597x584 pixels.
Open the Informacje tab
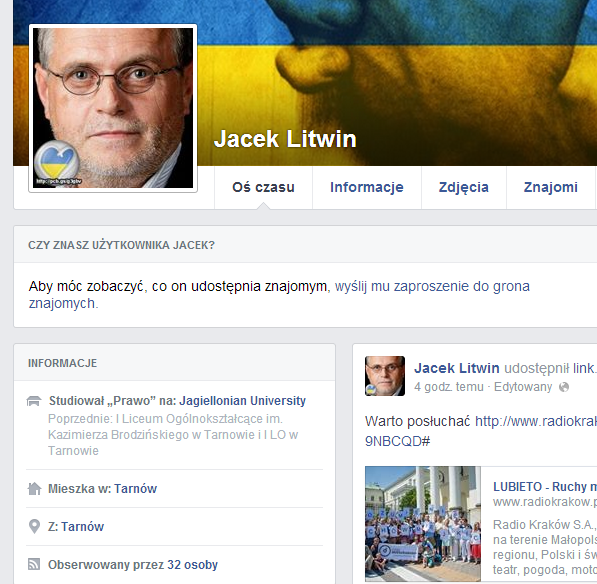click(367, 187)
